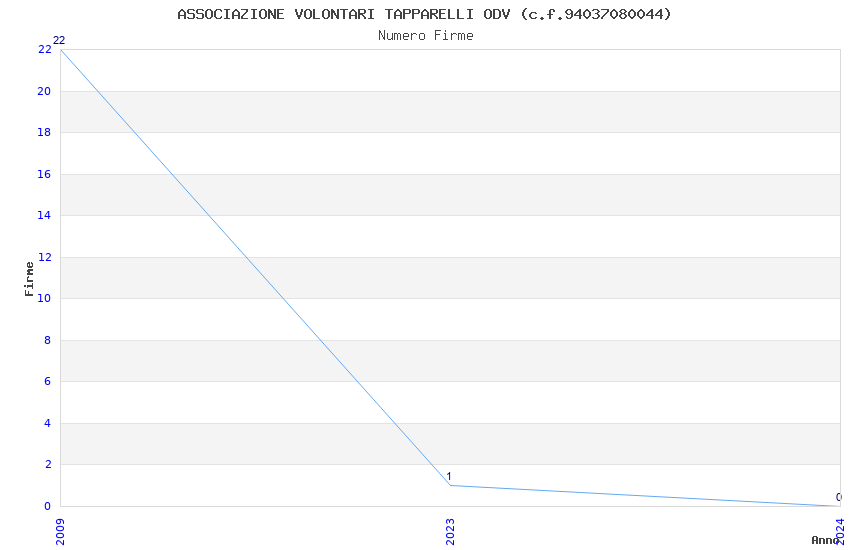Select the 2024 x-axis year label
Viewport: 850px width, 550px height.
pyautogui.click(x=840, y=532)
